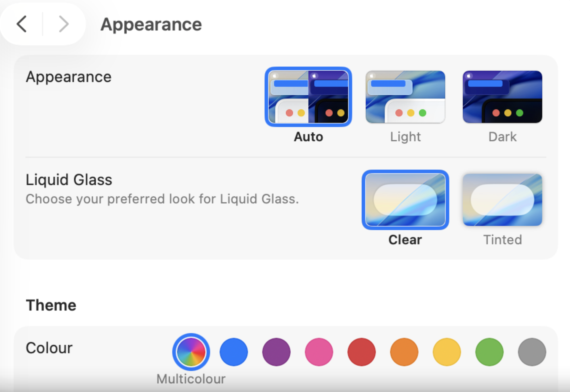Pick the pink theme colour
This screenshot has height=392, width=570.
319,352
